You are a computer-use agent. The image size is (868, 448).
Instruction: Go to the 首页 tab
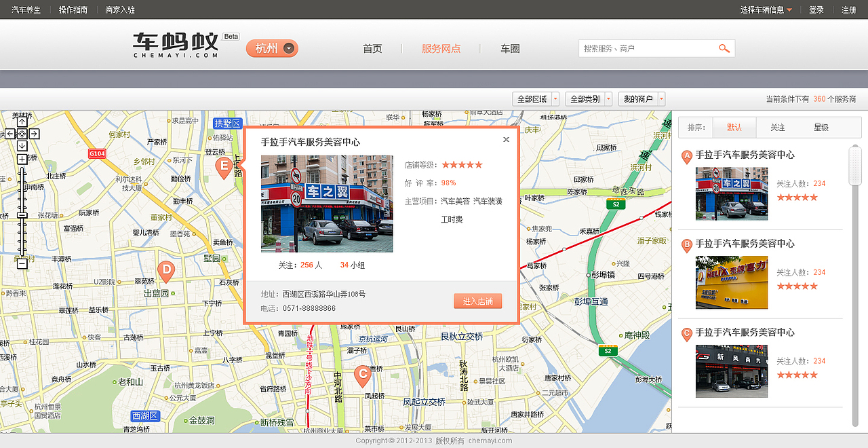click(x=372, y=49)
